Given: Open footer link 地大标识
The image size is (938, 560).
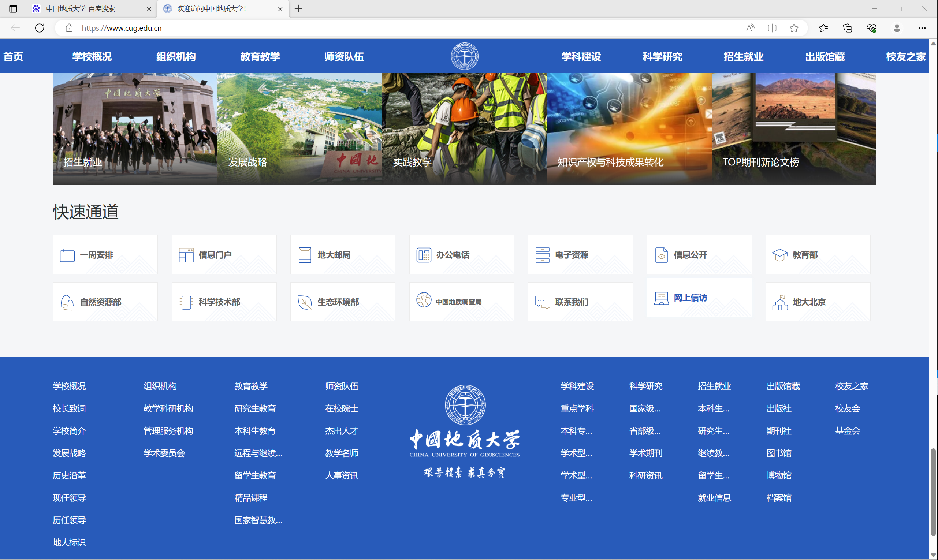Looking at the screenshot, I should pos(70,543).
